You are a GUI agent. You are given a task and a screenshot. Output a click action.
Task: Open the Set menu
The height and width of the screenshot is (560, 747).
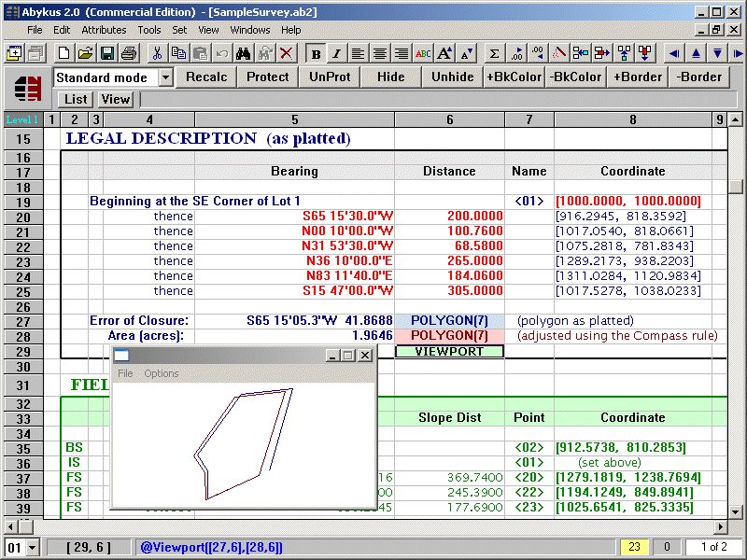(x=179, y=30)
